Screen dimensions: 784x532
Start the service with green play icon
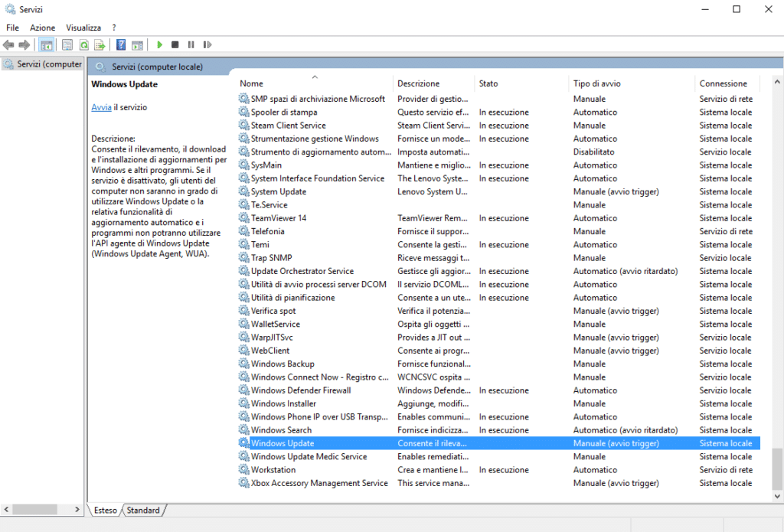[159, 45]
